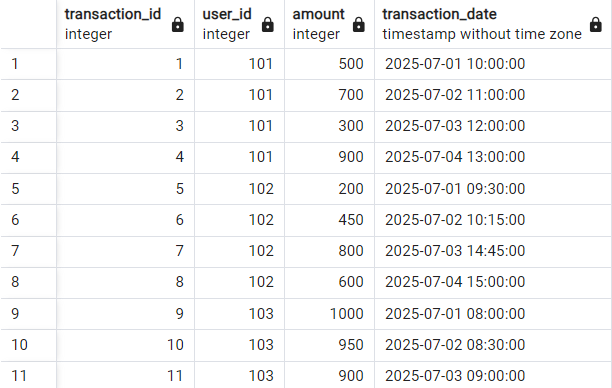Click the date cell 2025-07-01 10:00:00
Image resolution: width=612 pixels, height=388 pixels.
[x=493, y=64]
